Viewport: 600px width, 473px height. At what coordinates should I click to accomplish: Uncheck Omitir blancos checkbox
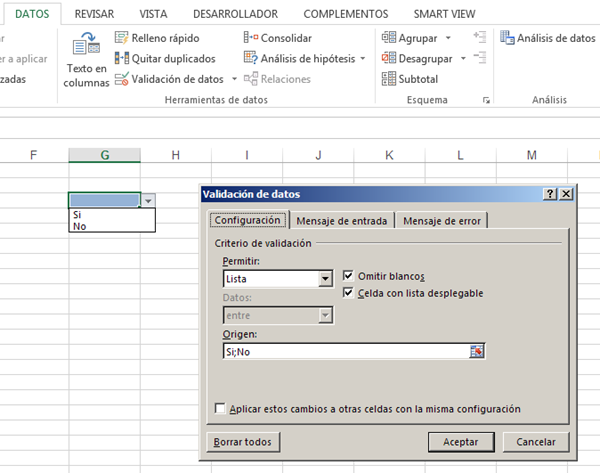[x=349, y=275]
